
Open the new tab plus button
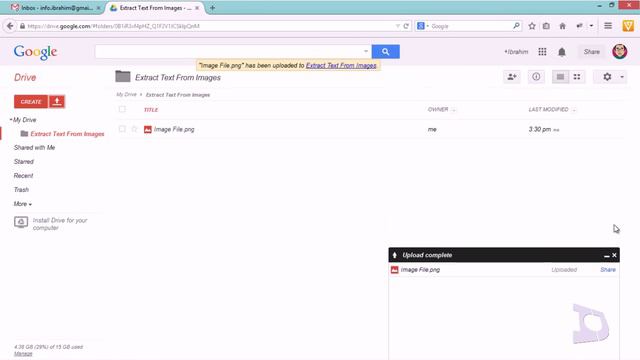point(212,8)
